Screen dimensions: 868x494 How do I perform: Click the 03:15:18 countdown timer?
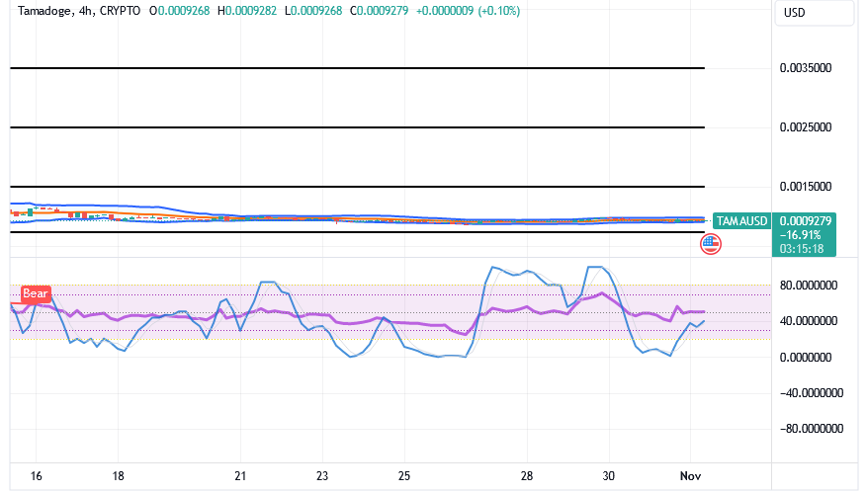(x=802, y=249)
